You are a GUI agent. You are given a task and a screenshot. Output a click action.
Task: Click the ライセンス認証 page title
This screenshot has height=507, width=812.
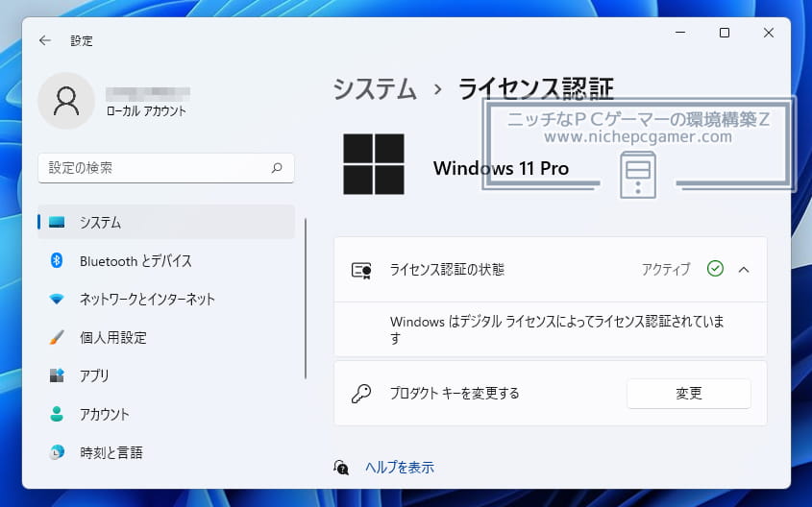click(x=536, y=89)
